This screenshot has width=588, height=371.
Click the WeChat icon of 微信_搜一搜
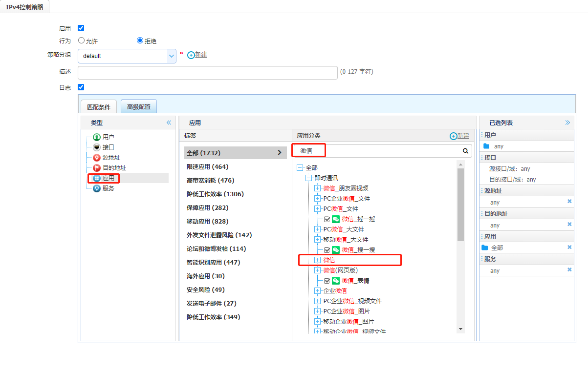336,250
